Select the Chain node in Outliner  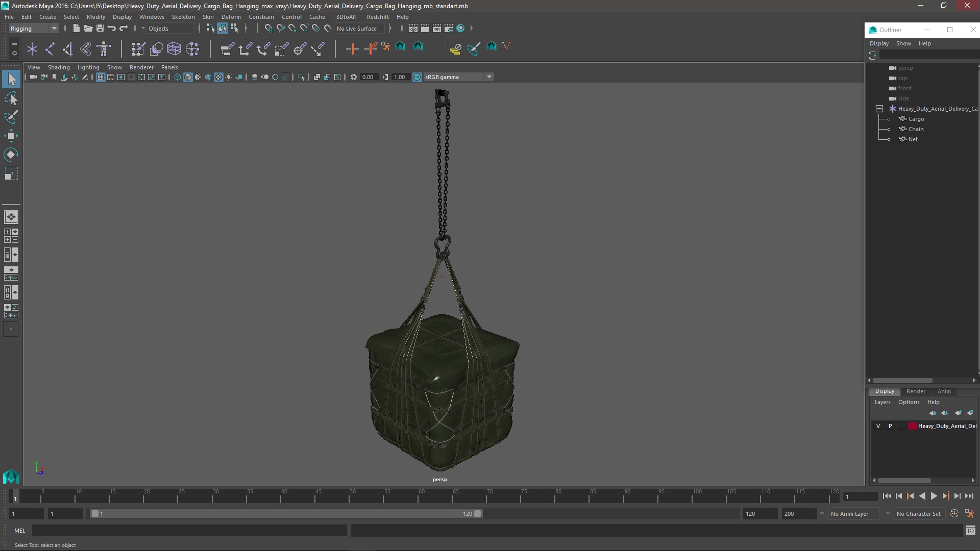click(x=916, y=129)
